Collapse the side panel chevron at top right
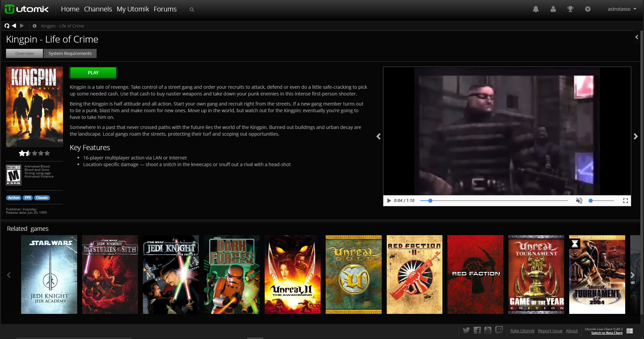This screenshot has width=644, height=339. [636, 37]
